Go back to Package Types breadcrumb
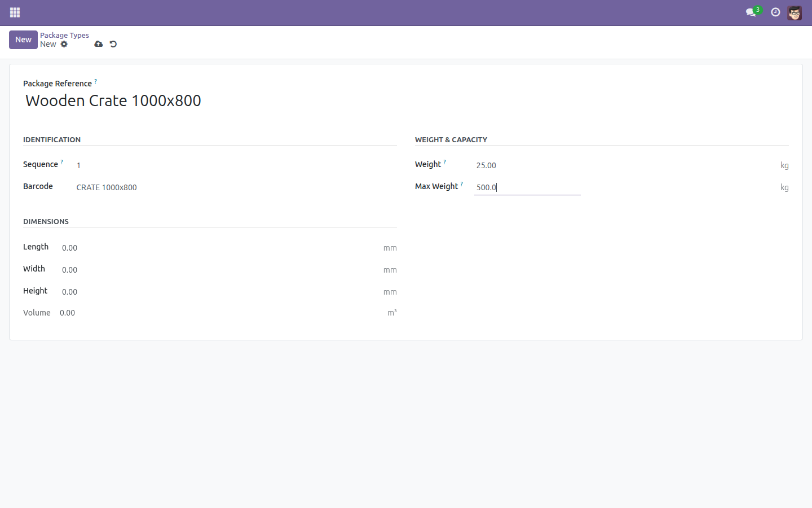The height and width of the screenshot is (508, 812). (64, 35)
